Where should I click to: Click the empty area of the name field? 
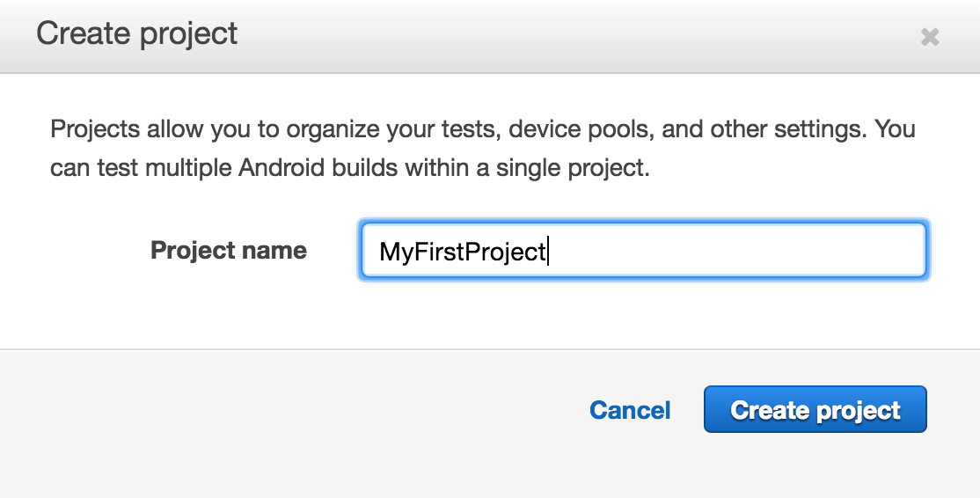tap(748, 252)
